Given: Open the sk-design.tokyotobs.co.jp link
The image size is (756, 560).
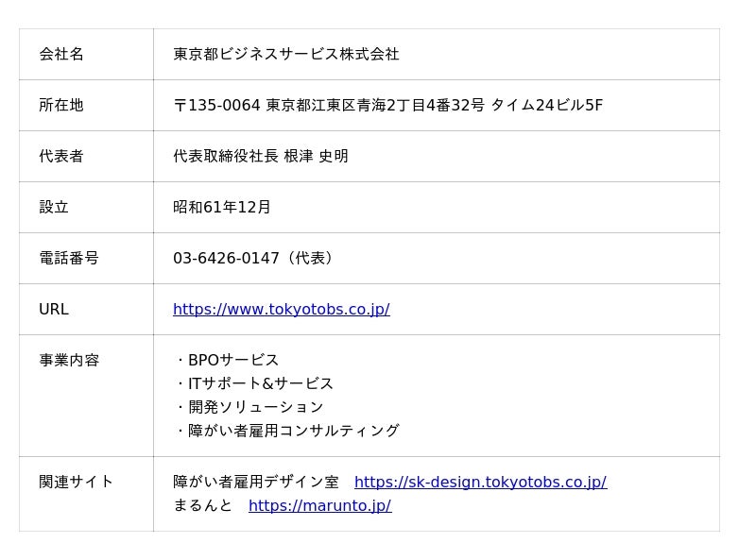Looking at the screenshot, I should point(480,483).
